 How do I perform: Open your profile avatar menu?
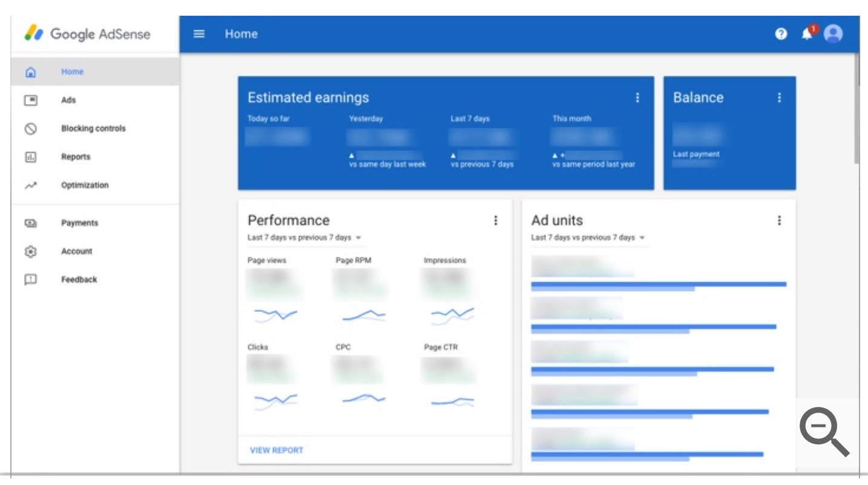(x=833, y=34)
